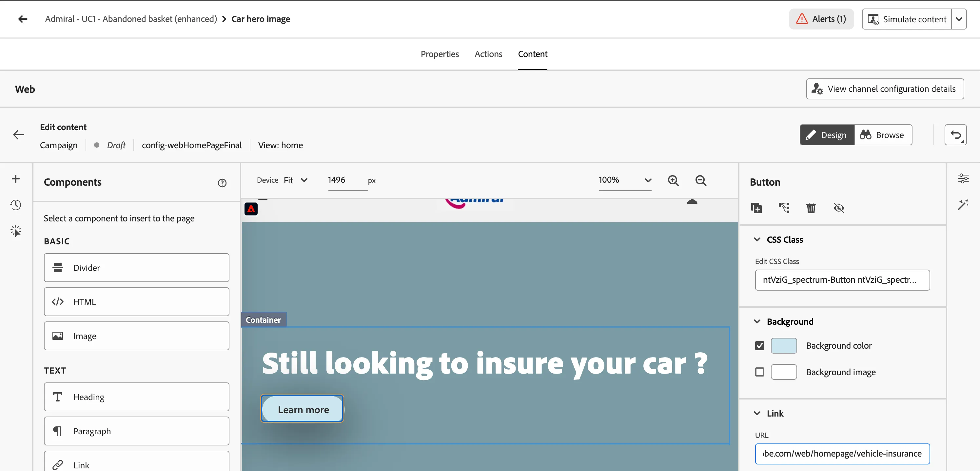The width and height of the screenshot is (980, 471).
Task: Click the Adobe logo badge on canvas
Action: pyautogui.click(x=251, y=209)
